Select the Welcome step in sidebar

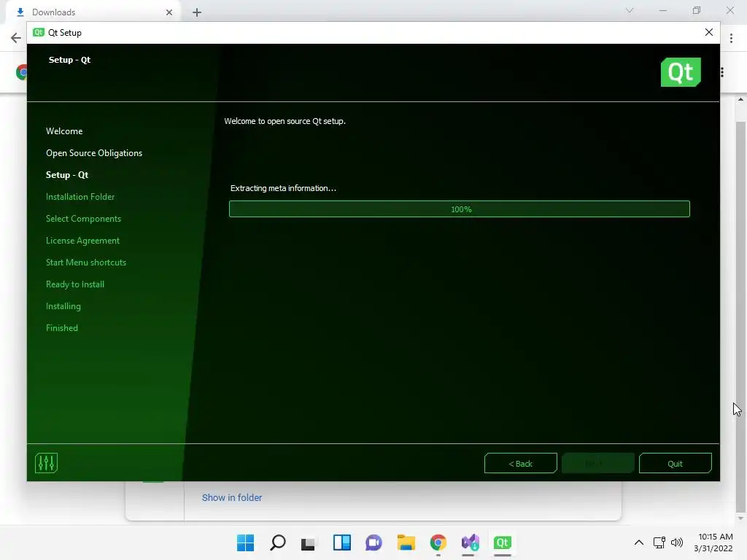tap(64, 131)
